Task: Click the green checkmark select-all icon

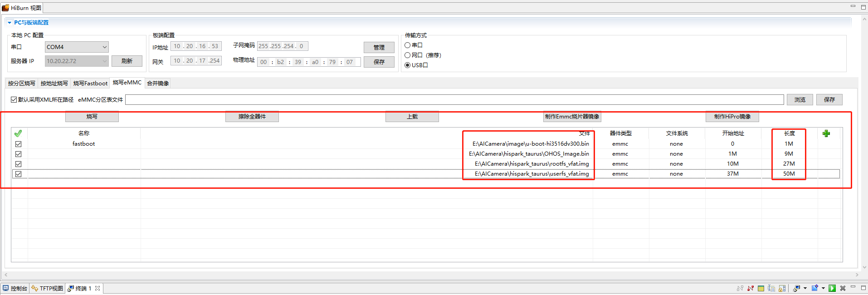Action: pyautogui.click(x=18, y=133)
